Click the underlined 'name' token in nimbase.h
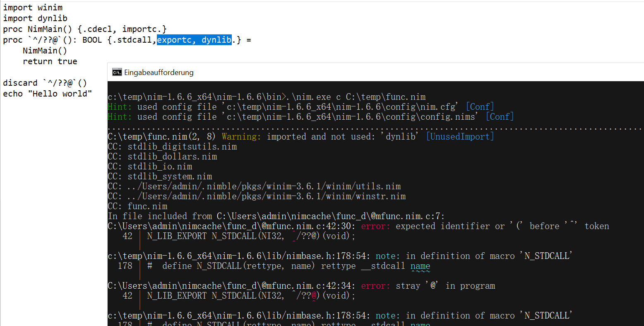 tap(420, 266)
